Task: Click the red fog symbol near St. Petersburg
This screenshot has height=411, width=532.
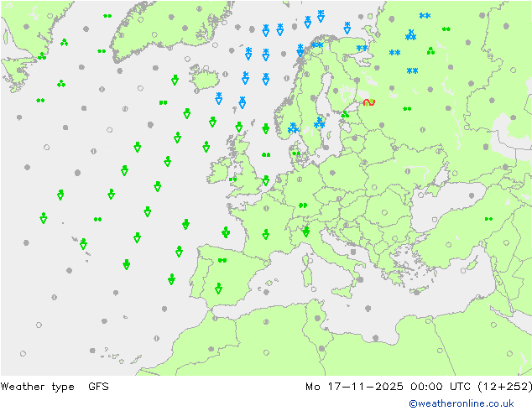Action: 369,102
